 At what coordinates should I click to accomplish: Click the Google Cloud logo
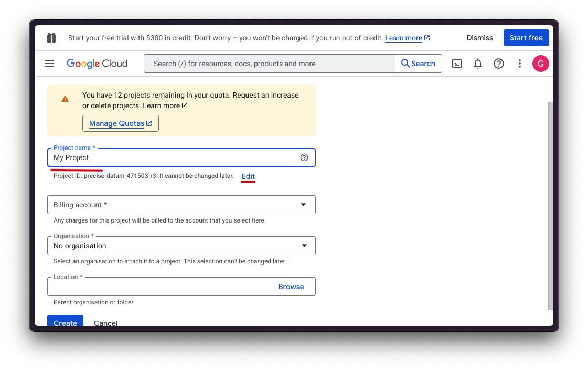(97, 64)
